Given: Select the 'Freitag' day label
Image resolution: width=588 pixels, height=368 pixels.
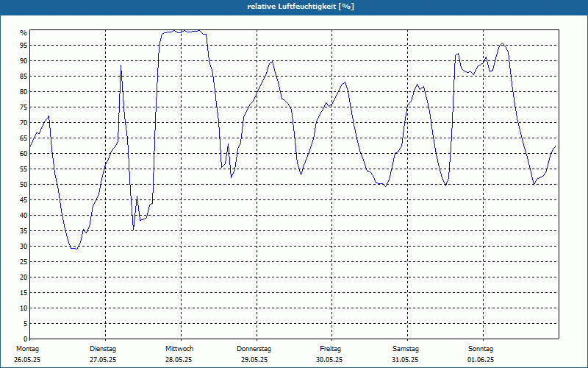Looking at the screenshot, I should 330,349.
